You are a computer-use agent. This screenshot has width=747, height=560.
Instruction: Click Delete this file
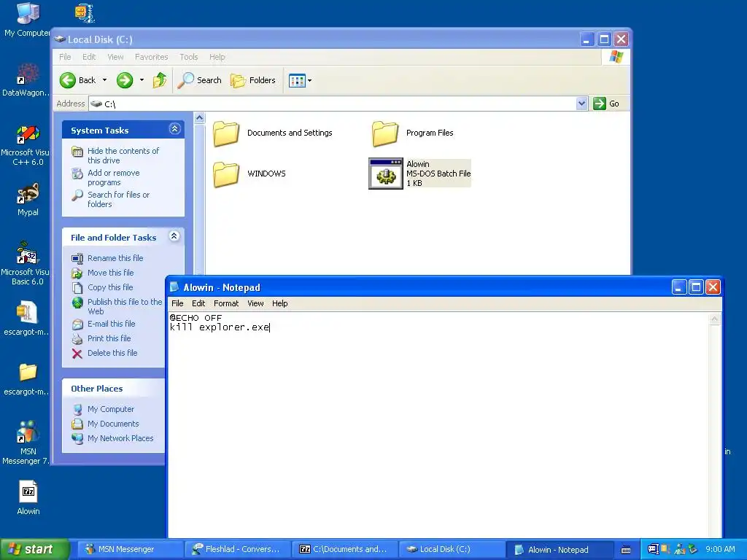coord(112,354)
